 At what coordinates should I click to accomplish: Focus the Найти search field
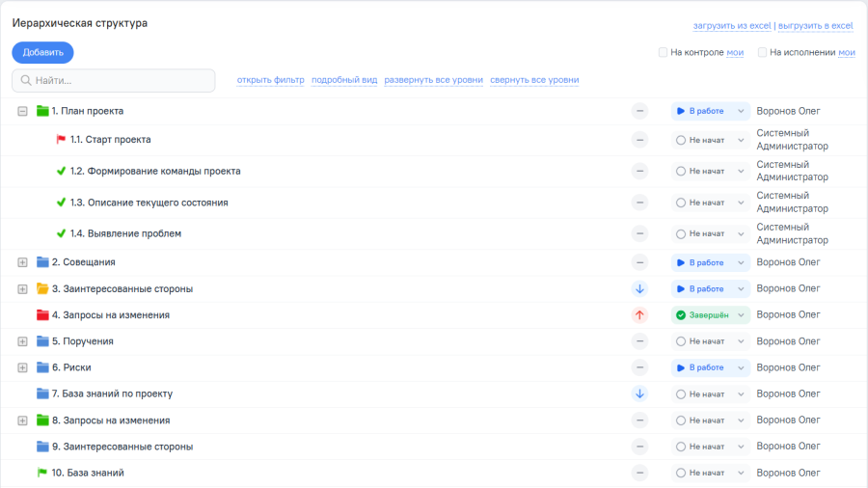(114, 80)
